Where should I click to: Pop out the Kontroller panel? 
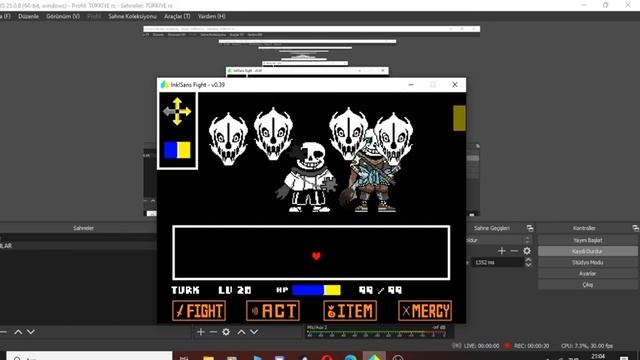point(636,228)
